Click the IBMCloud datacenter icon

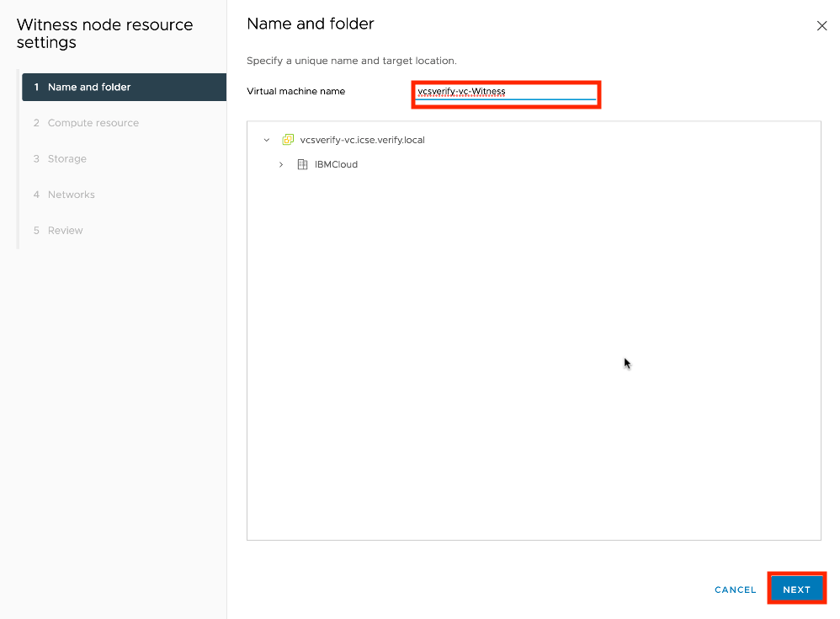coord(303,164)
